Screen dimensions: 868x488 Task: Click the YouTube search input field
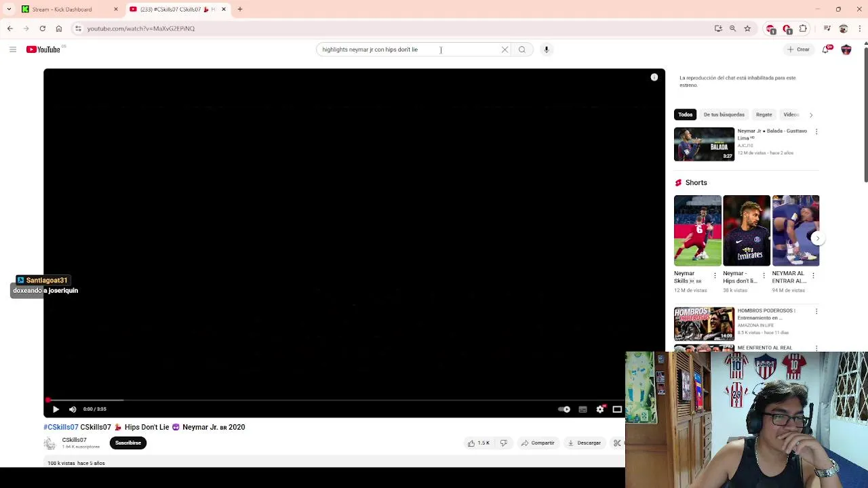(407, 49)
